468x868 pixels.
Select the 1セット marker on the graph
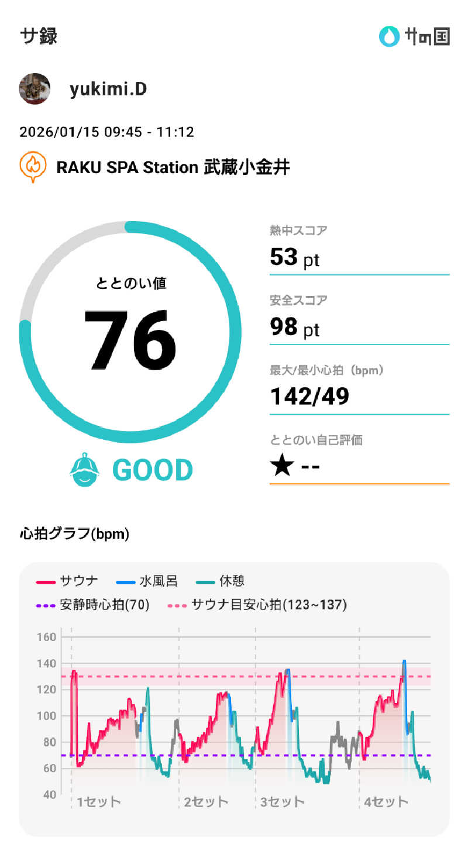pos(98,801)
